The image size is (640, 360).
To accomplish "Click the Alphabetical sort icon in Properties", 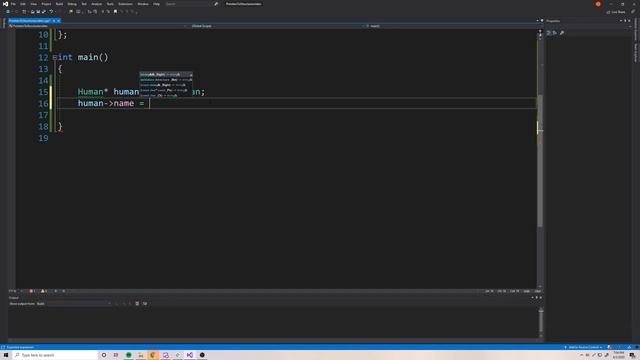I will click(x=554, y=33).
